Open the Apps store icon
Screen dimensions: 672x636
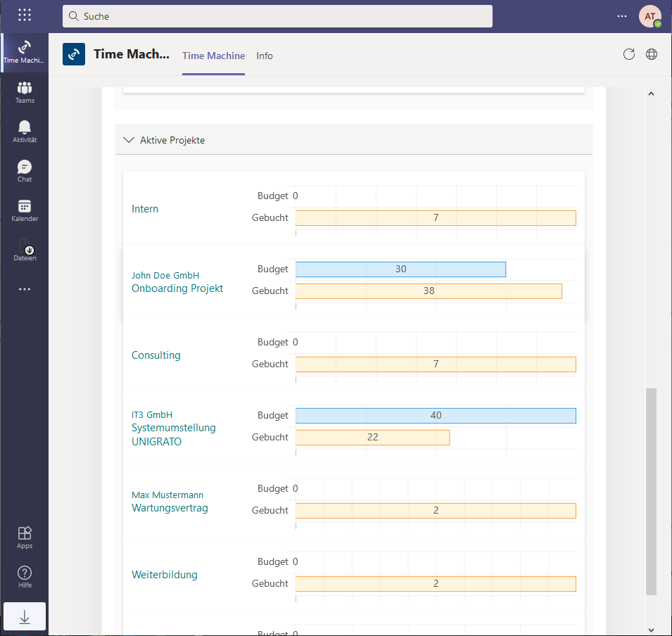[x=25, y=538]
